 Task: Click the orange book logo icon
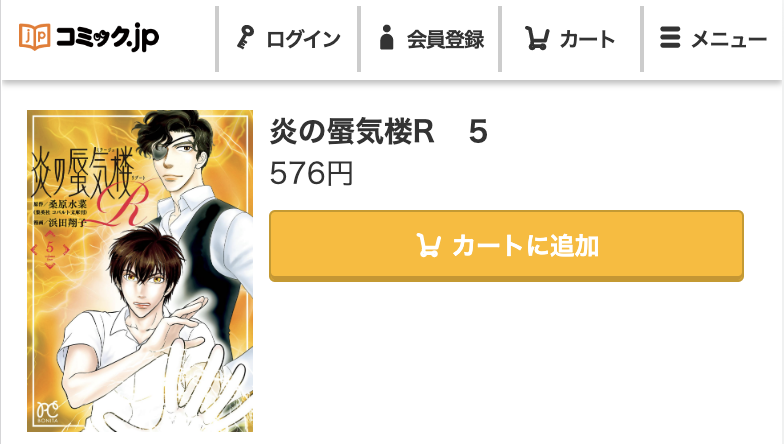[34, 36]
